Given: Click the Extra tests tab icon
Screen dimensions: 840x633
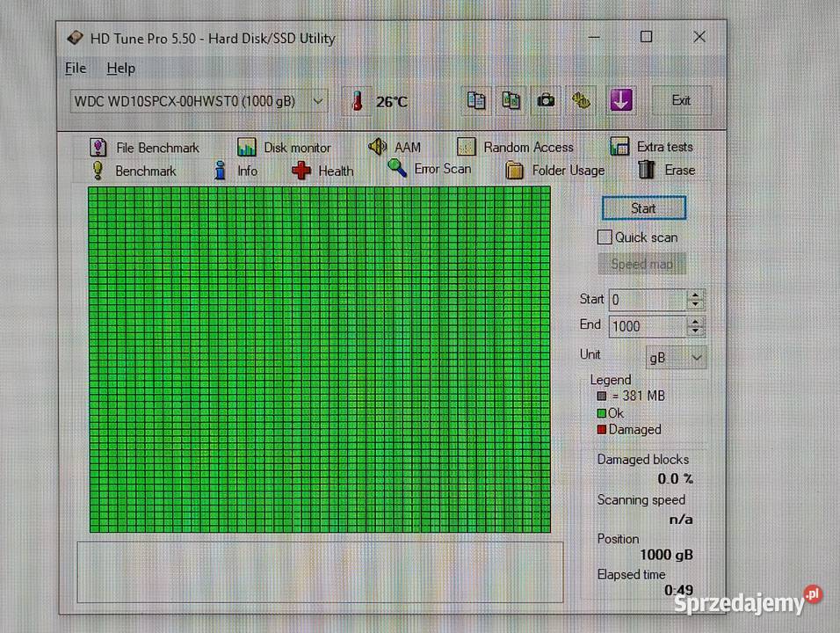Looking at the screenshot, I should (619, 146).
